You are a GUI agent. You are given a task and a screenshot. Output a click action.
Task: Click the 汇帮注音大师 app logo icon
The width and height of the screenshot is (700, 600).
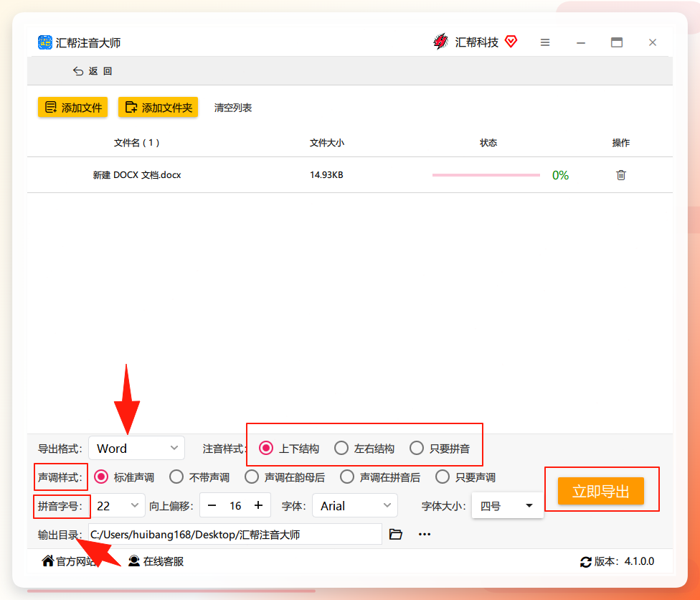[x=44, y=42]
